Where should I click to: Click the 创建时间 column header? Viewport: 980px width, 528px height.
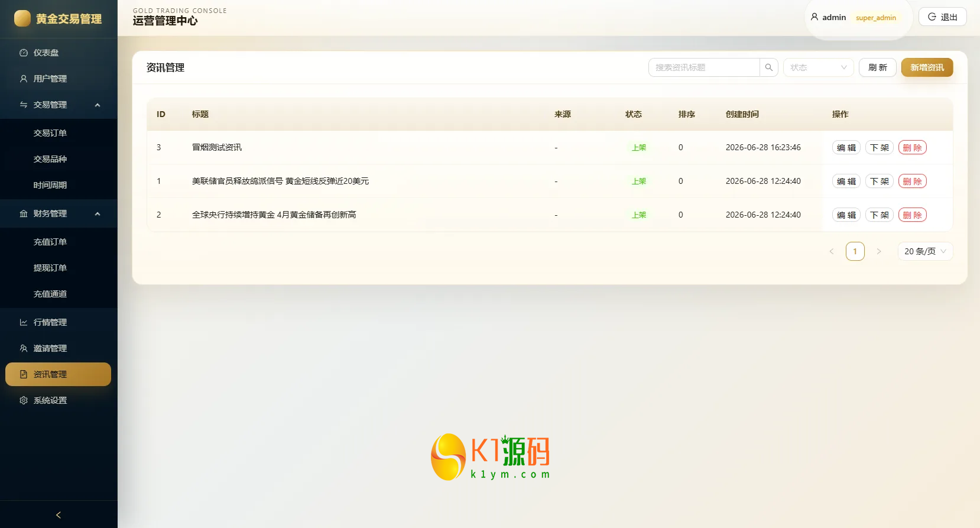coord(742,114)
